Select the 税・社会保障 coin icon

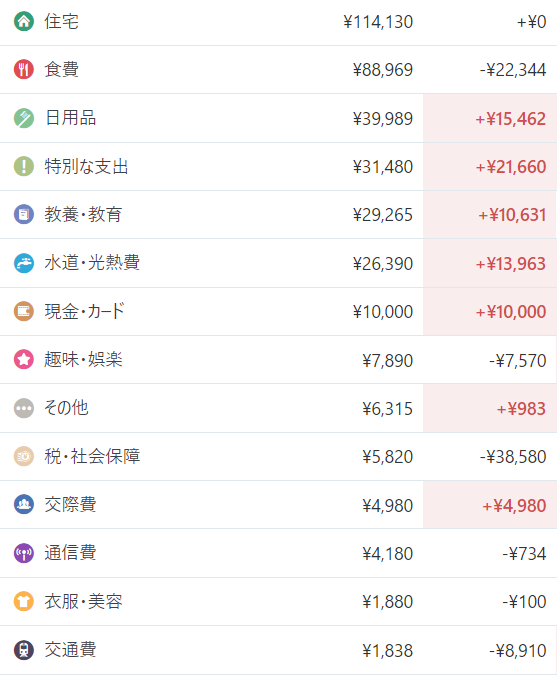coord(24,456)
